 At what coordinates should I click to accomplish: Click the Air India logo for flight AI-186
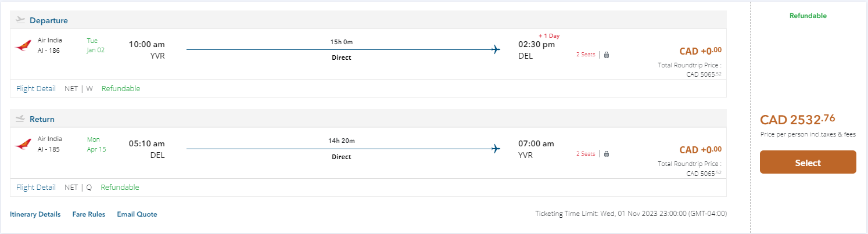click(23, 45)
